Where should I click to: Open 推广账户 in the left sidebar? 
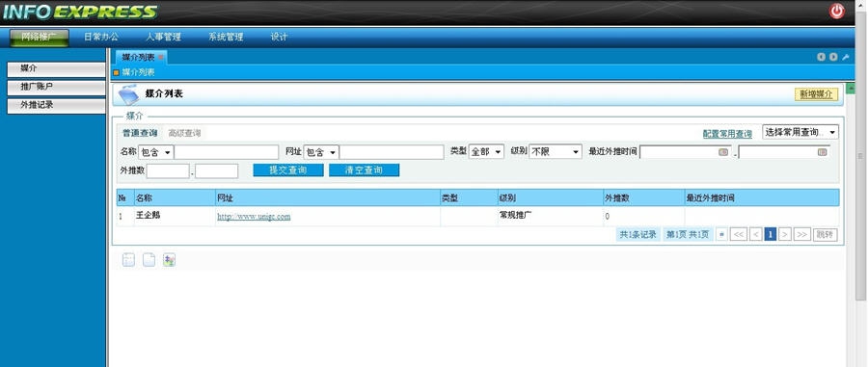[56, 88]
